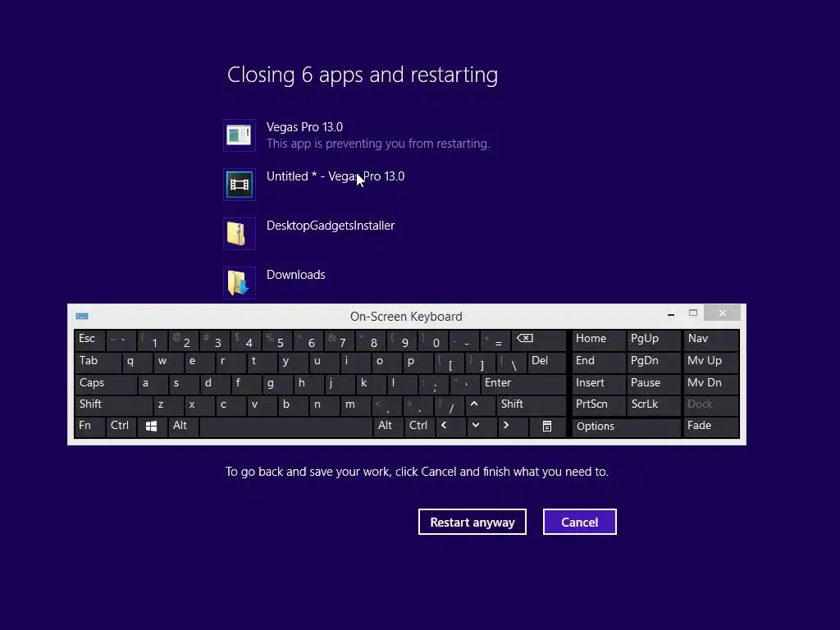Tap the Del key
The width and height of the screenshot is (840, 630).
coord(546,362)
